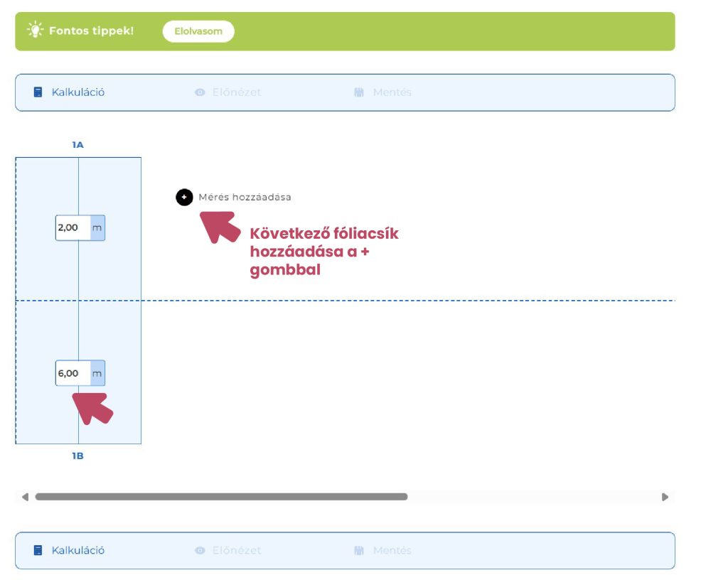The image size is (728, 580).
Task: Open the bottom Kalkuláció tab
Action: (x=77, y=550)
